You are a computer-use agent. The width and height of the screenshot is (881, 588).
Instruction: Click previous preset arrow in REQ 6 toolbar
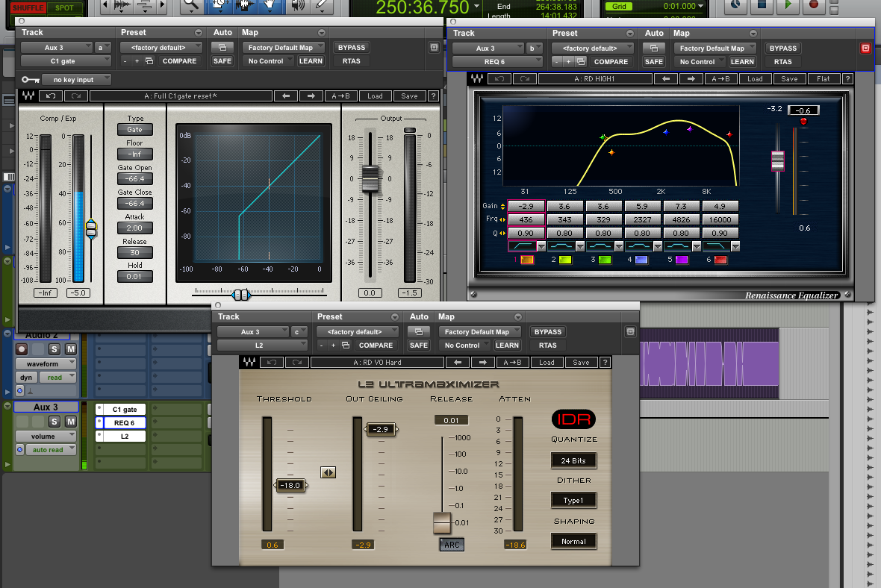[666, 78]
